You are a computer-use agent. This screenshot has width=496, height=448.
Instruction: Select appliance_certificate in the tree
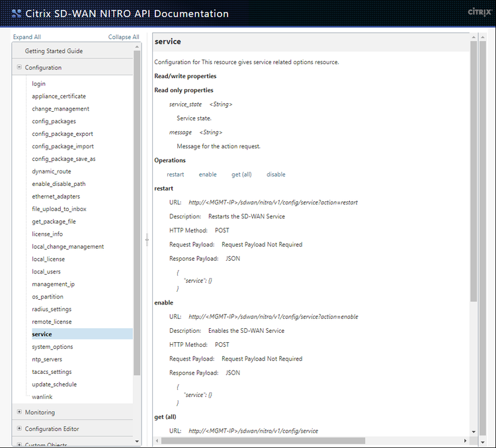59,96
